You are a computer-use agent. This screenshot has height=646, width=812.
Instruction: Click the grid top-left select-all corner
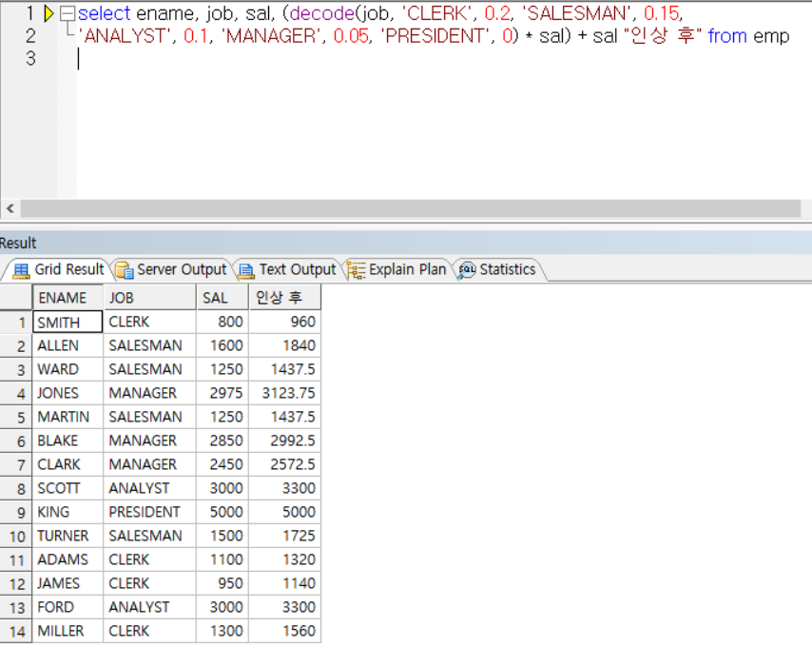pos(16,298)
